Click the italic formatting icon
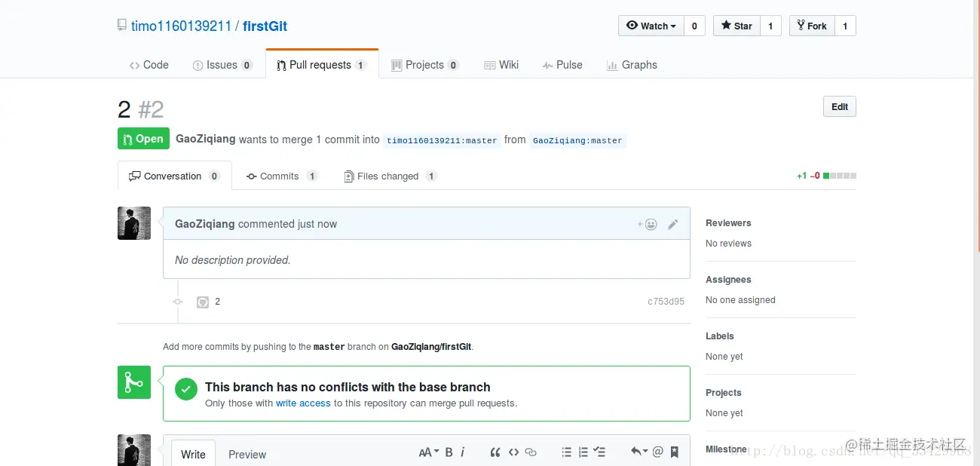This screenshot has width=980, height=466. (463, 452)
